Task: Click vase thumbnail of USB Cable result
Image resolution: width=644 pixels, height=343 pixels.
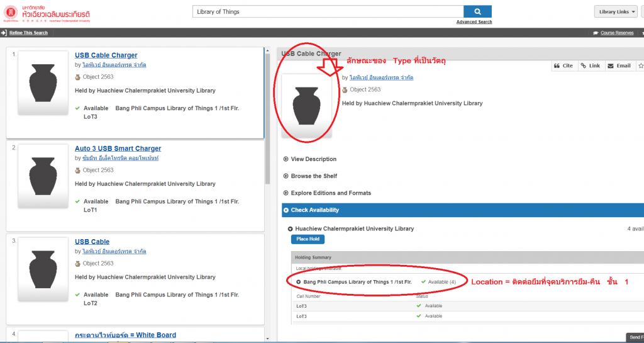Action: pyautogui.click(x=43, y=269)
